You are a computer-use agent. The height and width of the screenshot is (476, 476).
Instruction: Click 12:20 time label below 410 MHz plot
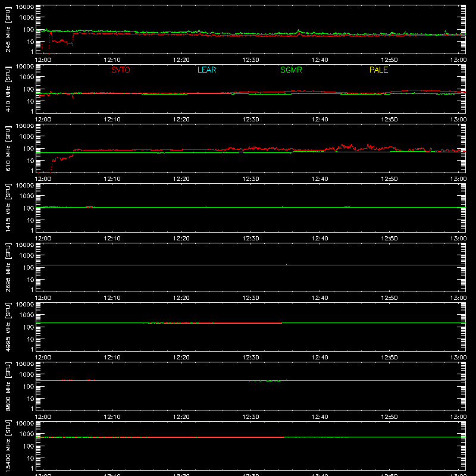click(x=181, y=120)
